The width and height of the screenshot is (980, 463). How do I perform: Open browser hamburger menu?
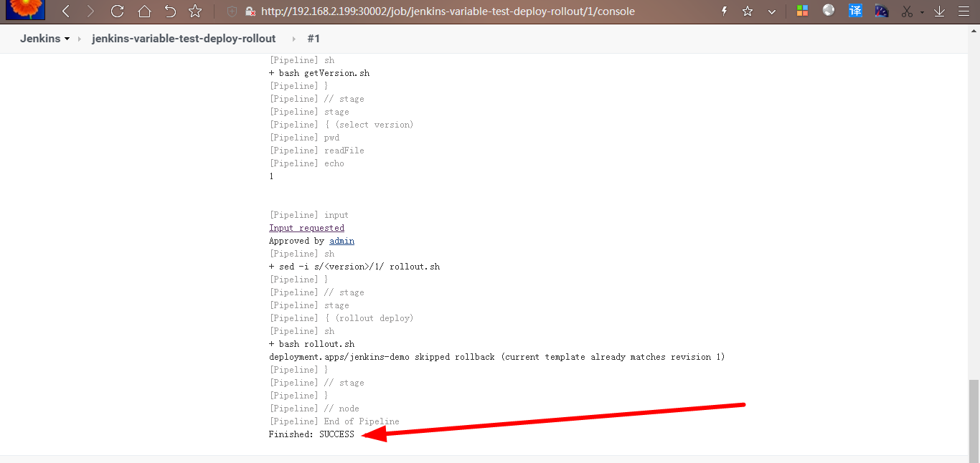(963, 11)
